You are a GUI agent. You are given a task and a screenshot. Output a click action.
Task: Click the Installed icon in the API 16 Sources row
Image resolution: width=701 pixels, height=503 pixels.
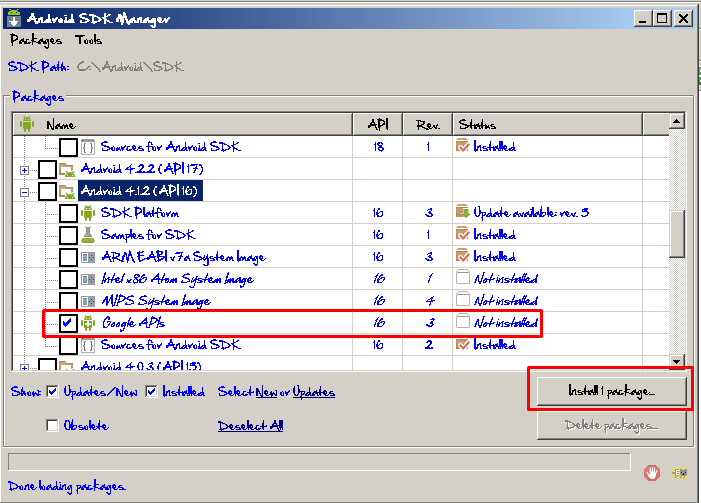click(x=463, y=344)
